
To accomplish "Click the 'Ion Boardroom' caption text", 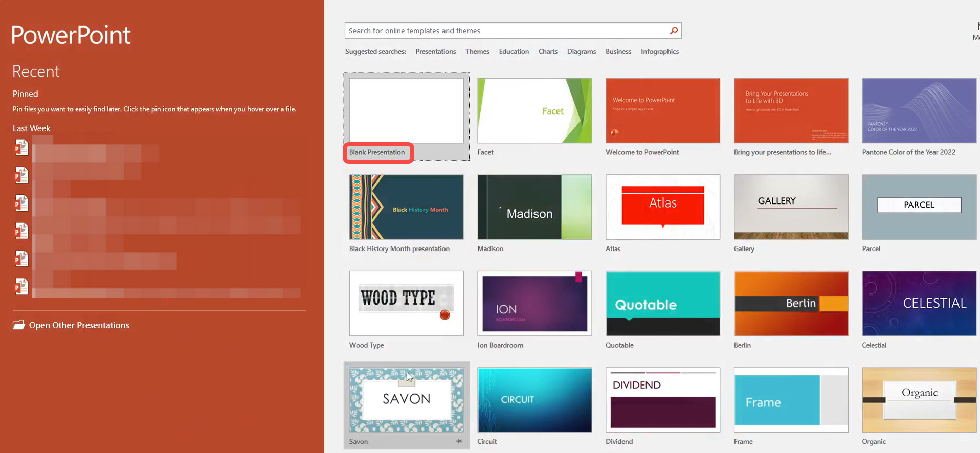I will (500, 345).
